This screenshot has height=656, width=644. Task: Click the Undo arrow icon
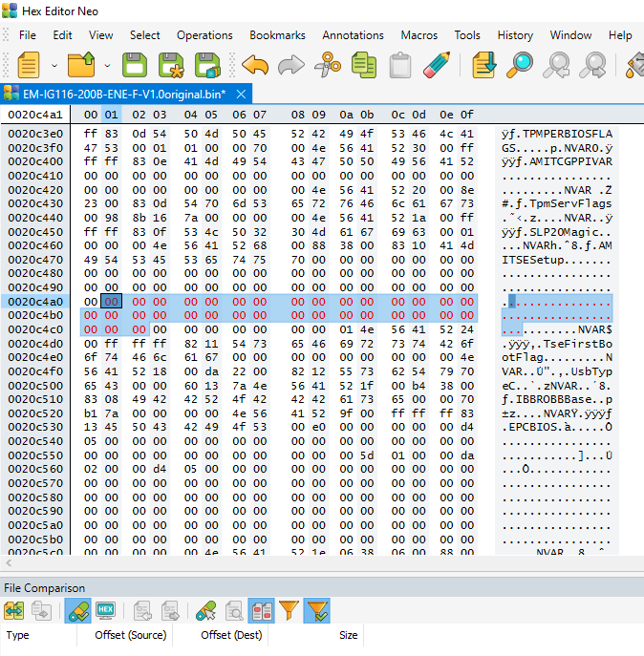tap(254, 65)
